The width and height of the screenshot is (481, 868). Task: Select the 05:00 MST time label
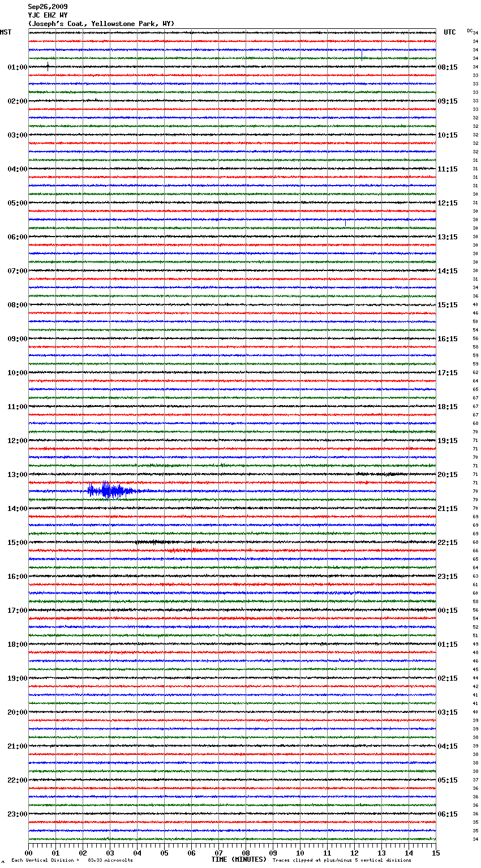tap(18, 203)
